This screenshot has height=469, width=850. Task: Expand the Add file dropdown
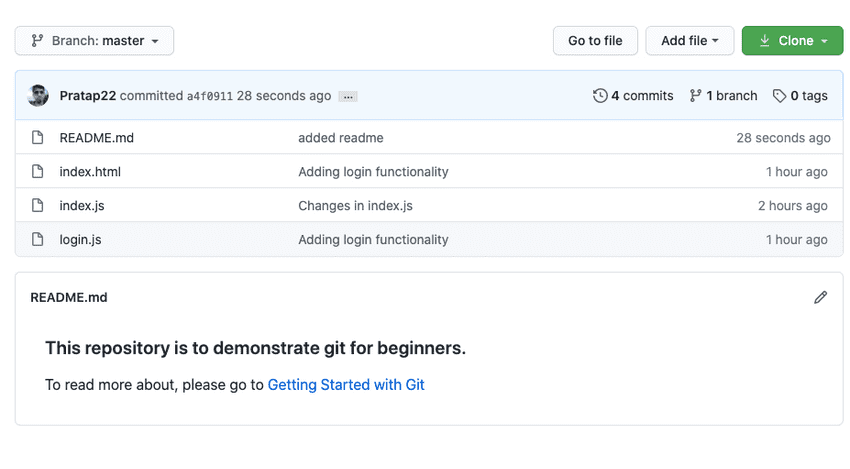coord(690,41)
